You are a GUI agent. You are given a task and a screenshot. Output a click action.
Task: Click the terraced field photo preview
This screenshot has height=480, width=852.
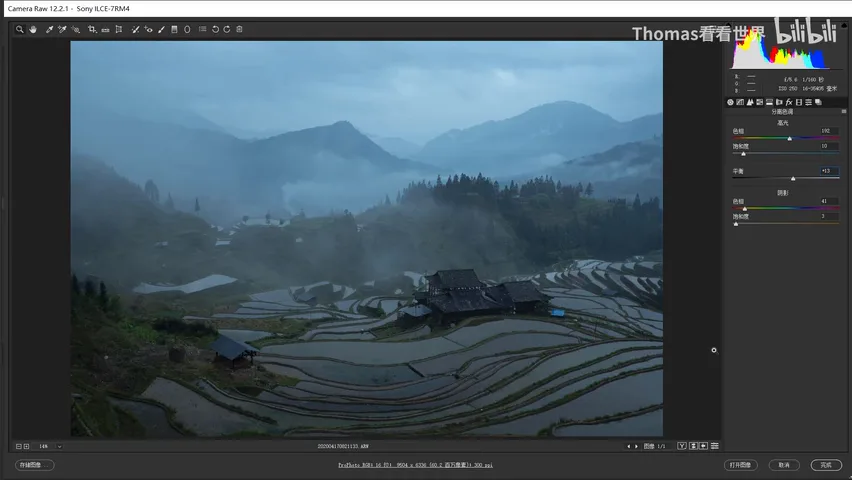pyautogui.click(x=366, y=239)
